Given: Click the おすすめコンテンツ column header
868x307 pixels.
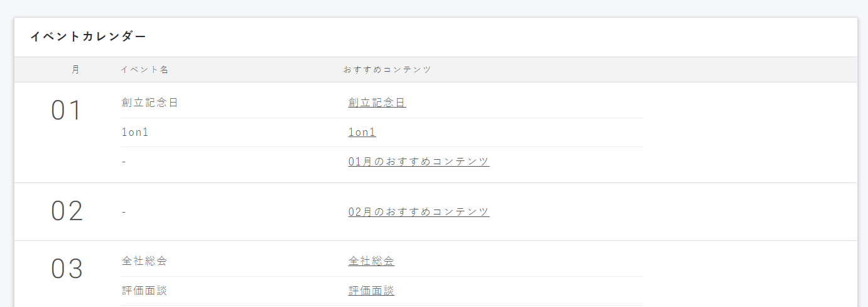Looking at the screenshot, I should [x=387, y=70].
